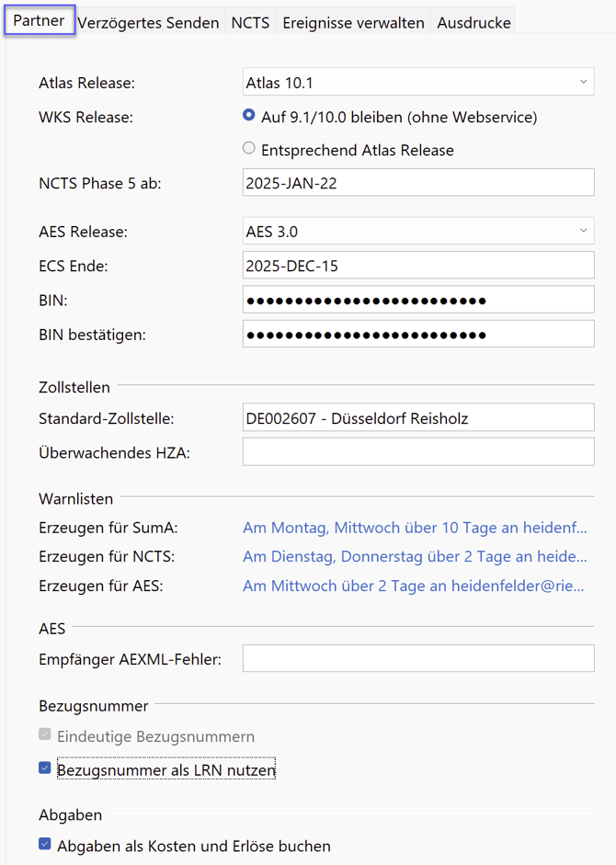Uncheck 'Abgaben als Kosten und Erlöse buchen'
The image size is (616, 865).
tap(45, 844)
